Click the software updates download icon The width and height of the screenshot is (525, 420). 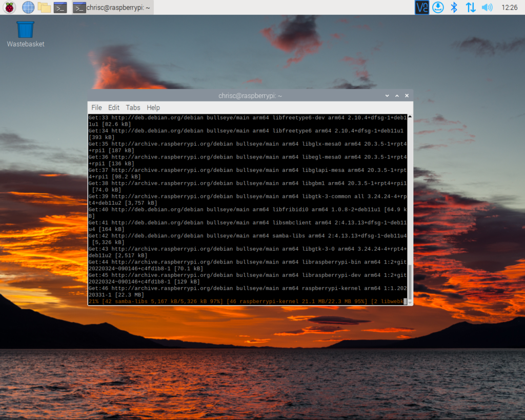coord(438,7)
